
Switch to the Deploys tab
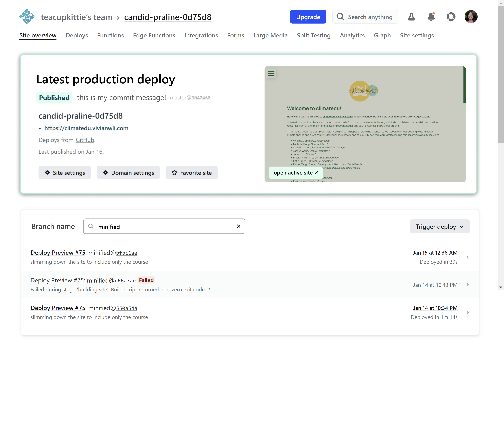pyautogui.click(x=77, y=35)
